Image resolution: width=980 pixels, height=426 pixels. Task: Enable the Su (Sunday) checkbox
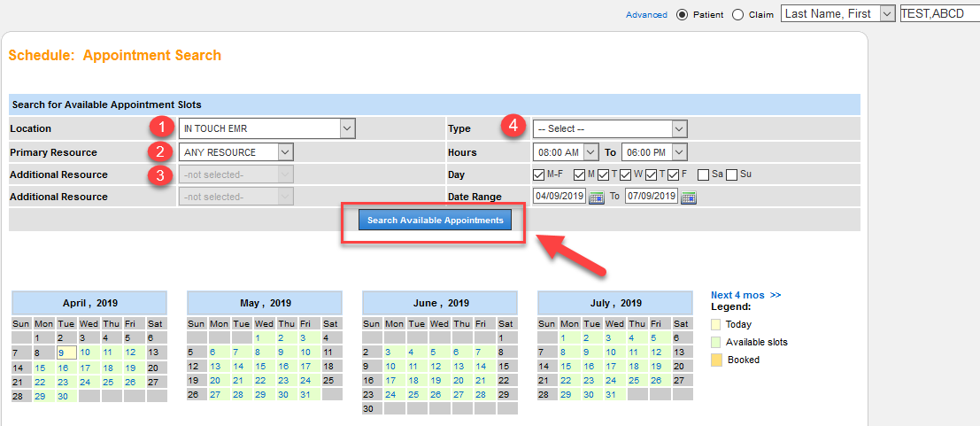pyautogui.click(x=732, y=174)
